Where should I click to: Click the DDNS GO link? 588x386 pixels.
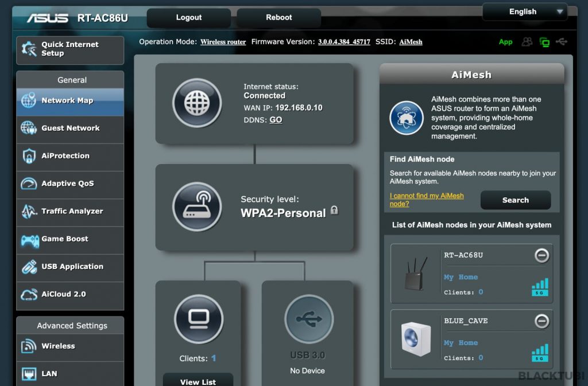tap(276, 120)
